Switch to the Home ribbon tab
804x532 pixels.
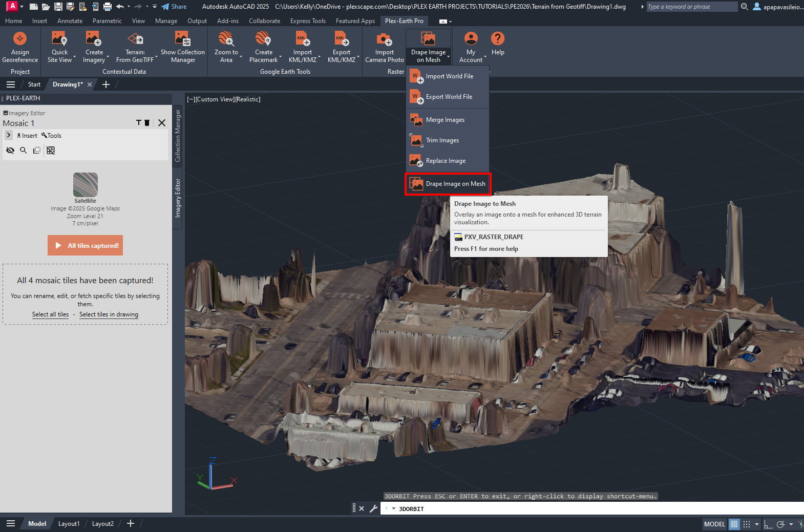pos(14,21)
